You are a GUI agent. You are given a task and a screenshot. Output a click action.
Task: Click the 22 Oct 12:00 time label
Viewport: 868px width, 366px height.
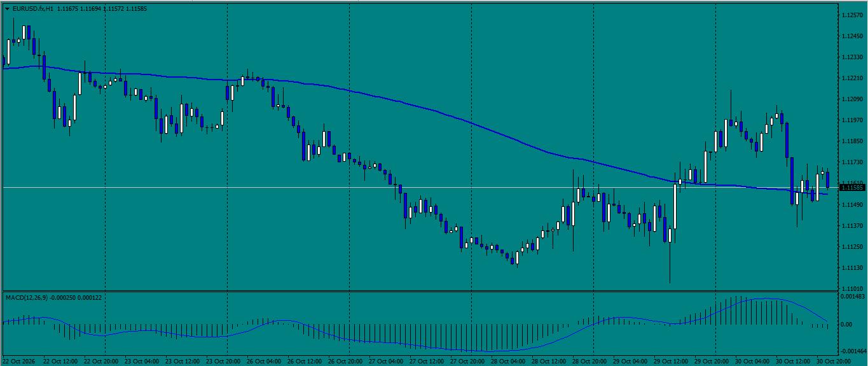coord(60,361)
